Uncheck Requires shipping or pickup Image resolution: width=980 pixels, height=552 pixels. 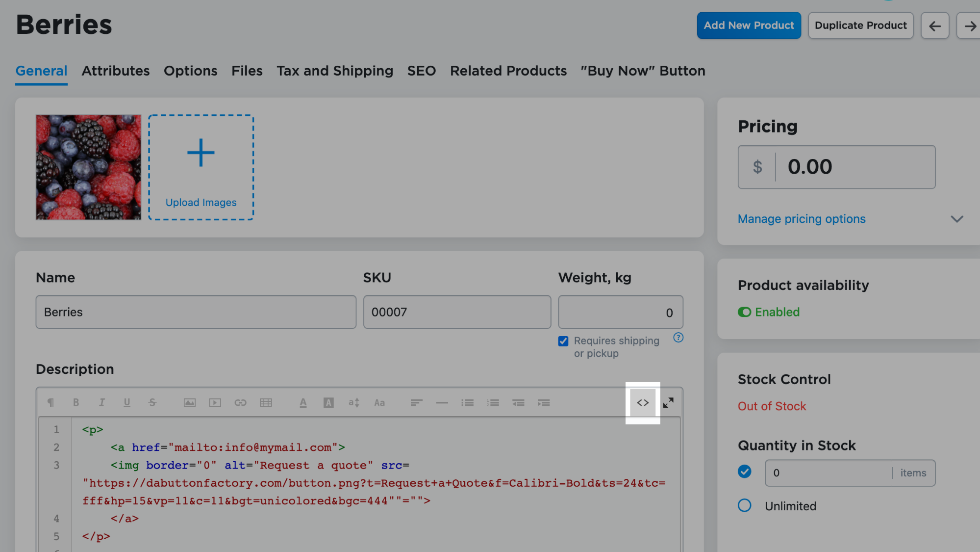click(563, 341)
